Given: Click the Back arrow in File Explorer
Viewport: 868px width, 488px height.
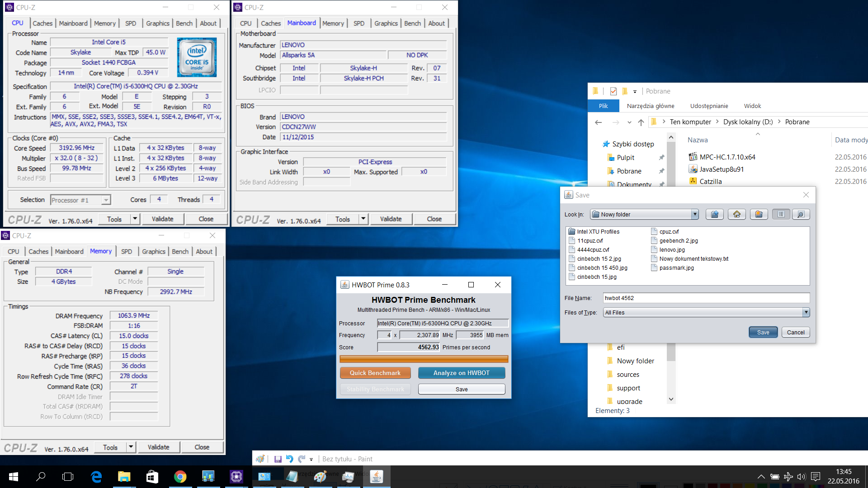Looking at the screenshot, I should (598, 122).
